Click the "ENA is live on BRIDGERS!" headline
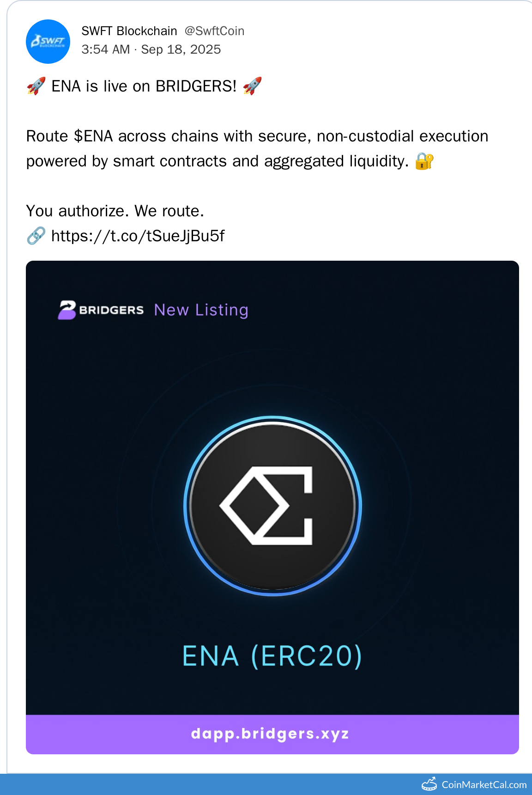 (144, 86)
